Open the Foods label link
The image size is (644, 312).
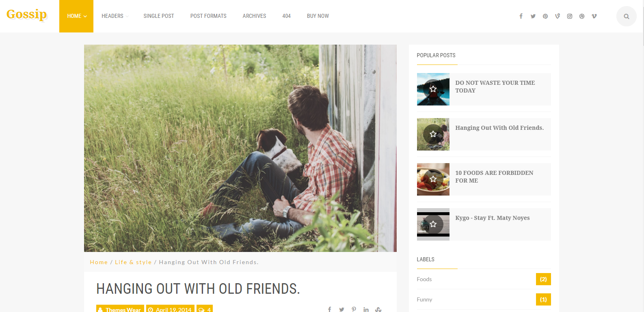(424, 279)
